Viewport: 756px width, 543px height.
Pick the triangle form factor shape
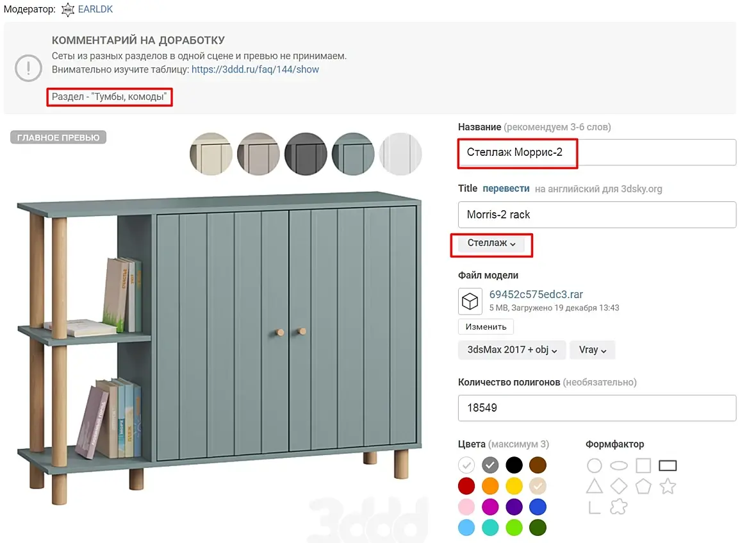(595, 486)
